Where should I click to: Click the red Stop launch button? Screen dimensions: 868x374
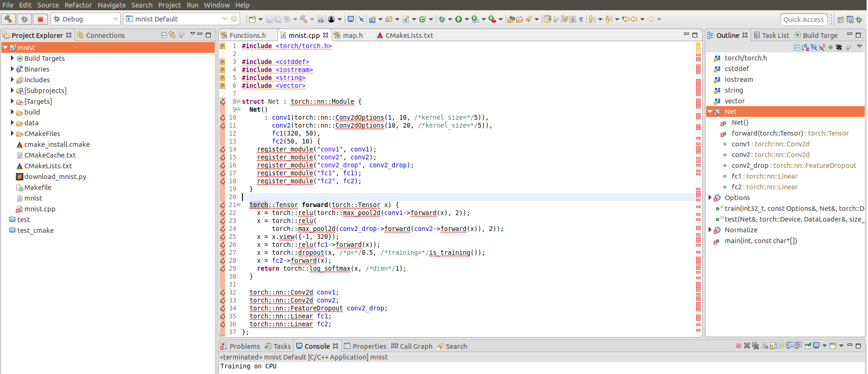pos(40,19)
